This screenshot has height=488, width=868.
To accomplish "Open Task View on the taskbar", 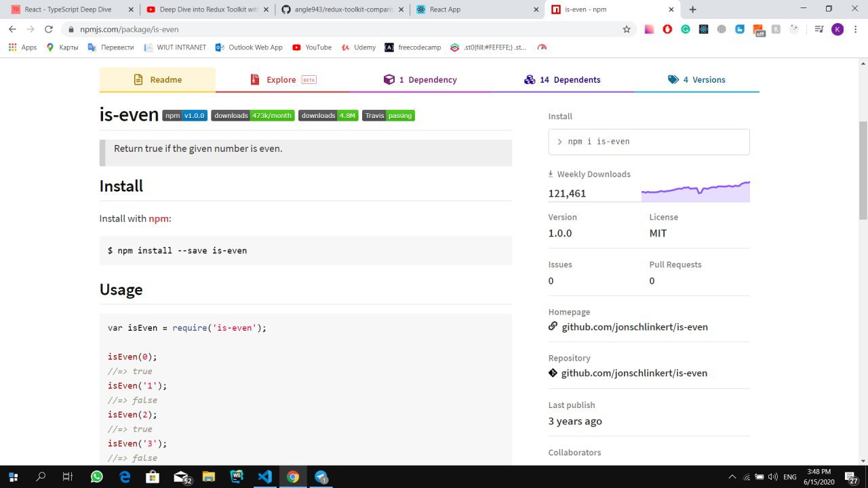I will point(67,476).
